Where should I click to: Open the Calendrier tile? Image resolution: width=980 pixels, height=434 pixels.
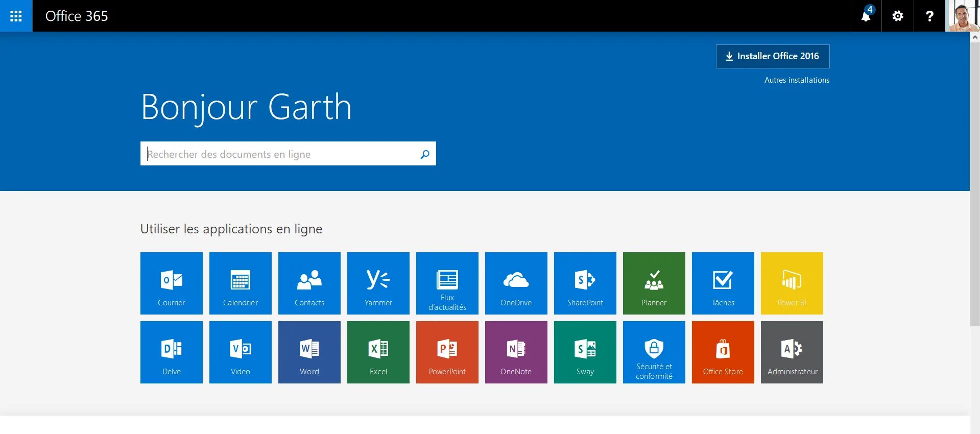[241, 283]
